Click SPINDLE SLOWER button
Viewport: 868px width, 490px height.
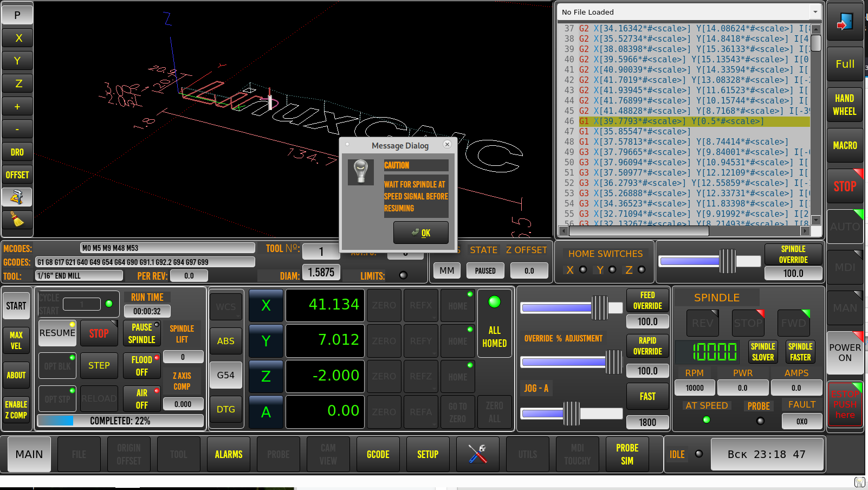click(x=763, y=352)
